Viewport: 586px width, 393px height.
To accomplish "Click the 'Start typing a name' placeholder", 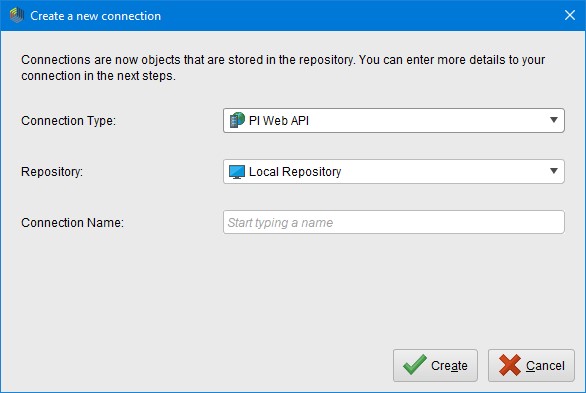I will pos(280,223).
